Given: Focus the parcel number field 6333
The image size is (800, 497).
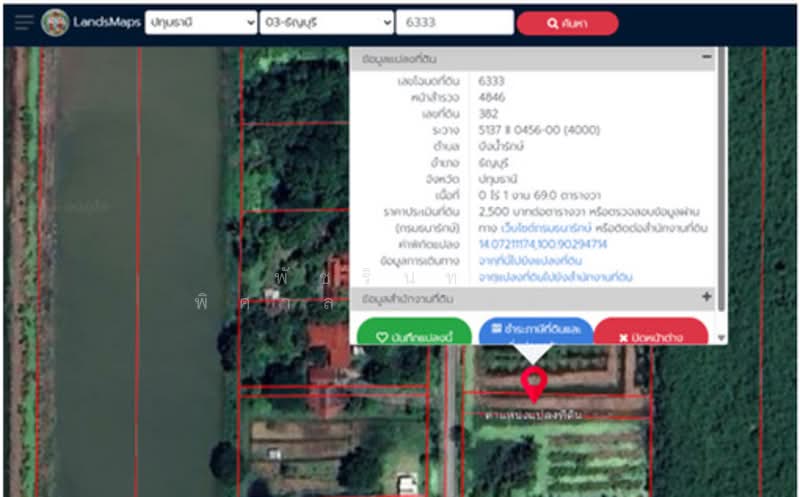Looking at the screenshot, I should click(x=455, y=22).
